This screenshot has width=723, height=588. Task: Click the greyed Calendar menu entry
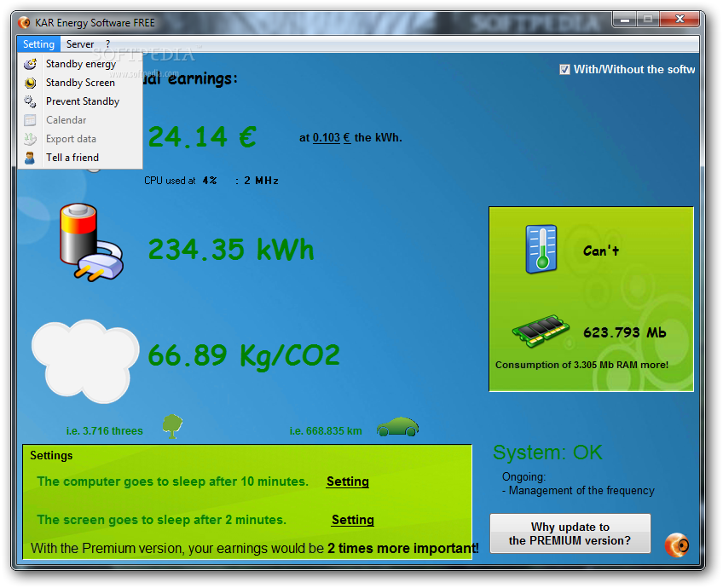click(x=80, y=120)
